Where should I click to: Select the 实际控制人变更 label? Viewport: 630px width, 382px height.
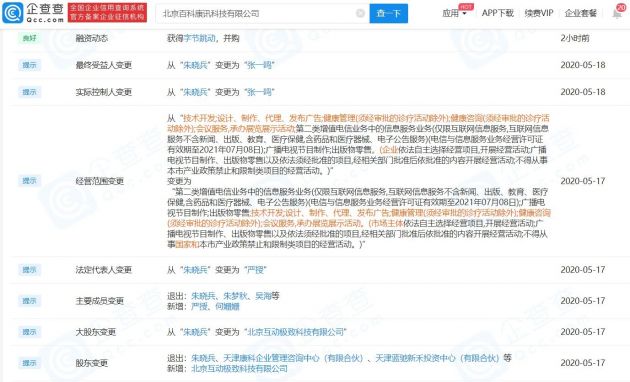pos(104,92)
